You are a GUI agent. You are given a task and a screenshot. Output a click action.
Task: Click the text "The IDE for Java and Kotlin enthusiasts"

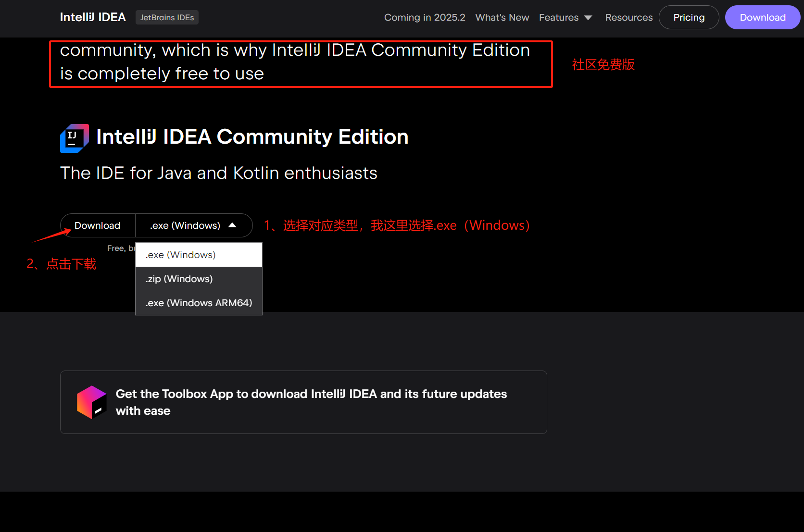219,173
